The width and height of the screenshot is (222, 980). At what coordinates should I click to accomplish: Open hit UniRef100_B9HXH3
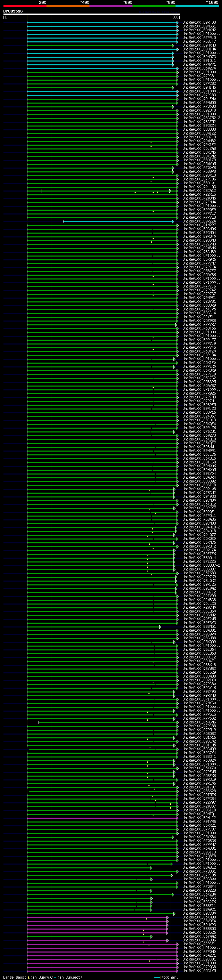pyautogui.click(x=199, y=45)
